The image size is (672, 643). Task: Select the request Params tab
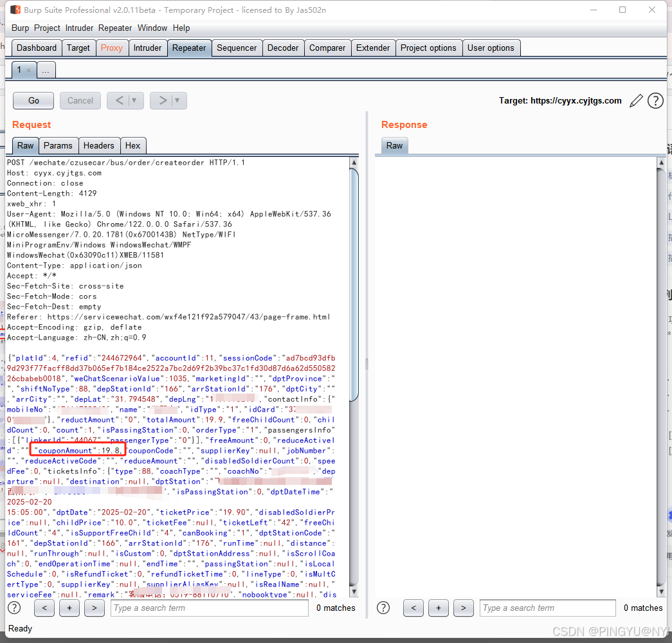(58, 146)
